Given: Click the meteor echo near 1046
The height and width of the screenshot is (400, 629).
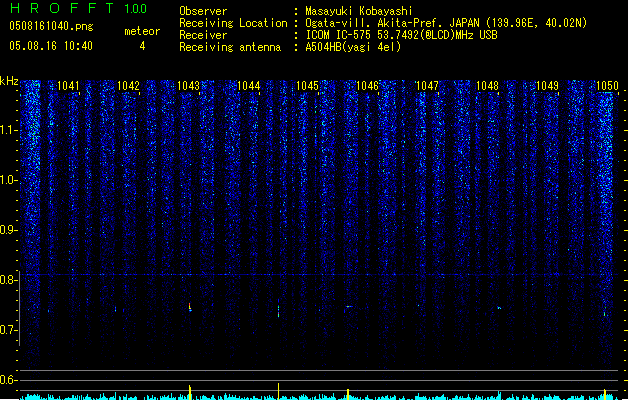Looking at the screenshot, I should [349, 307].
